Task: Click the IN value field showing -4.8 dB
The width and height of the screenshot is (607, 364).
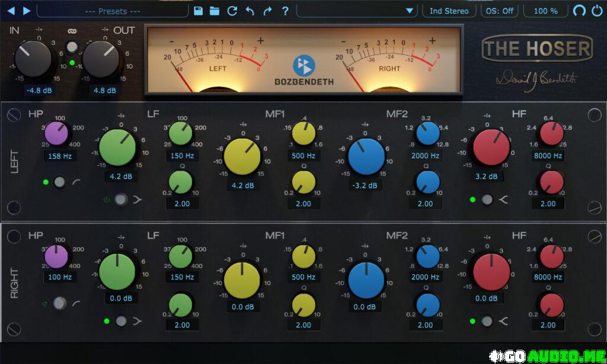Action: [x=39, y=90]
